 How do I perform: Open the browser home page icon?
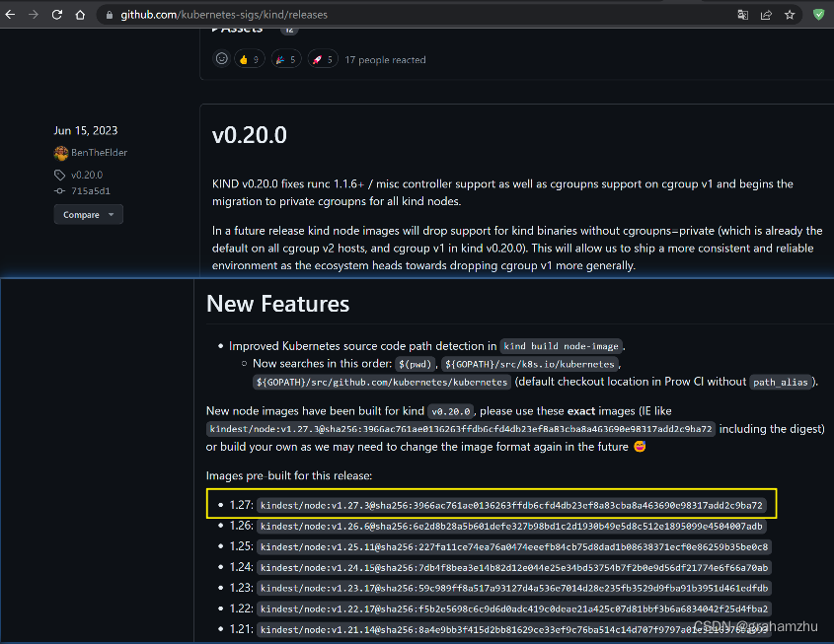[x=80, y=15]
